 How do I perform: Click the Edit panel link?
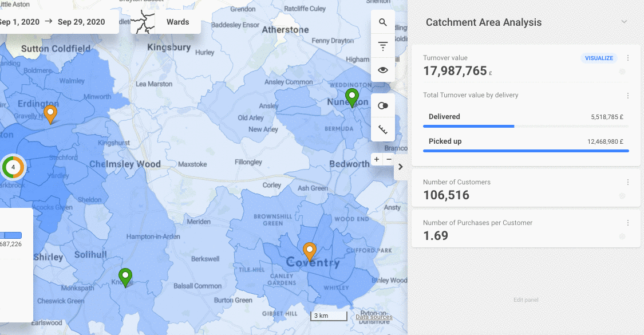(x=525, y=300)
